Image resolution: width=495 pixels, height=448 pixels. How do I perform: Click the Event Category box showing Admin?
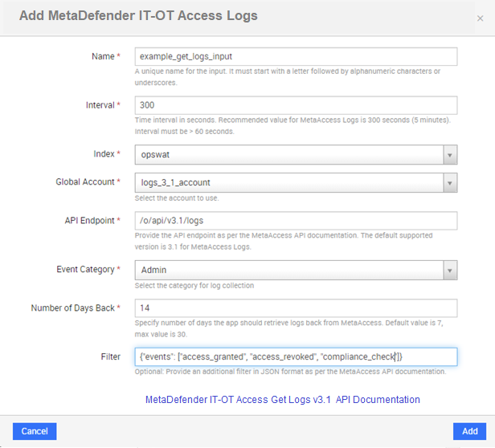click(296, 270)
